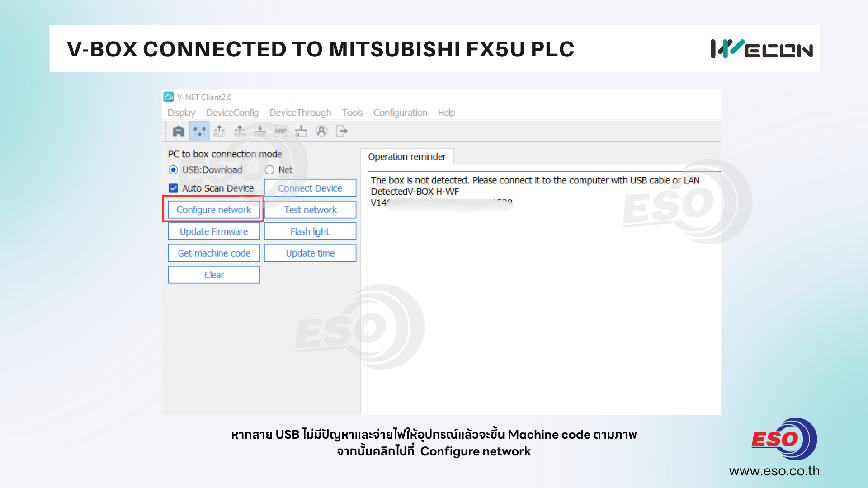Click the Flash light button
The width and height of the screenshot is (868, 488).
click(310, 231)
